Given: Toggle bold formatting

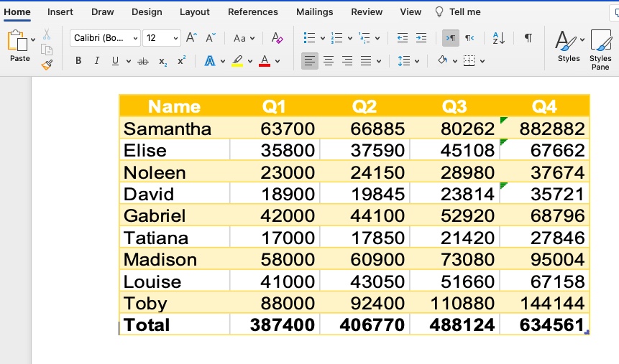Looking at the screenshot, I should [x=78, y=61].
